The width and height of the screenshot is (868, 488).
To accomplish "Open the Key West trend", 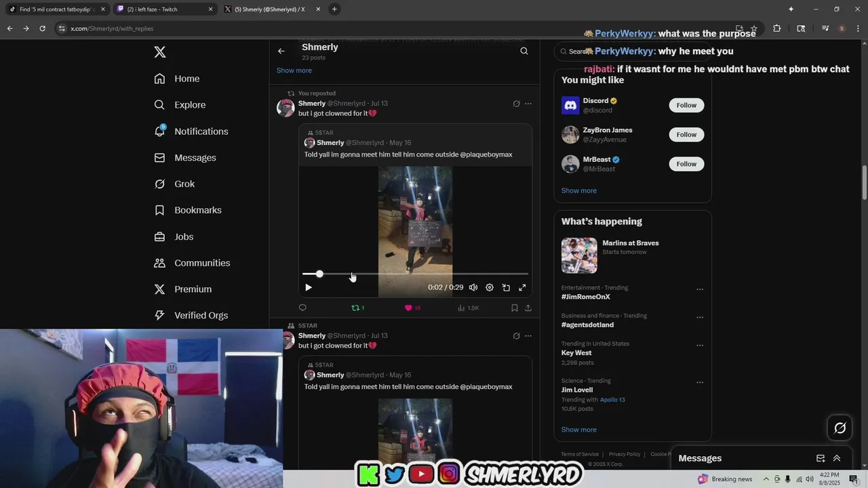I will coord(576,353).
